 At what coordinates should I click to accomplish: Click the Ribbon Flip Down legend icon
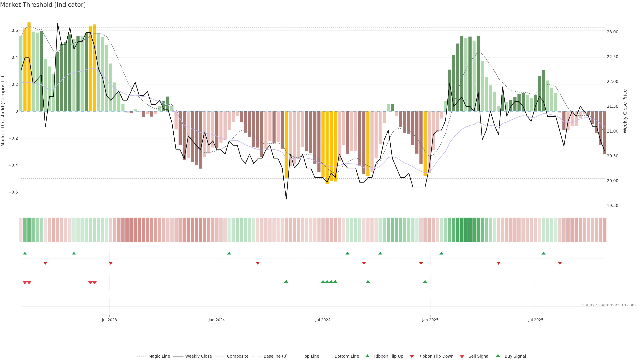tap(412, 356)
